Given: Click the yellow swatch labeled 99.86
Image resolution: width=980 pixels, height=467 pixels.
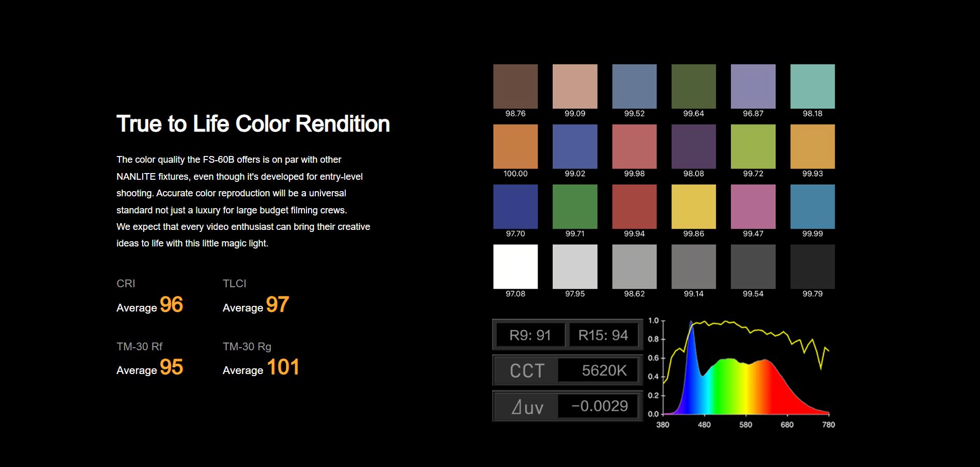Looking at the screenshot, I should (694, 207).
